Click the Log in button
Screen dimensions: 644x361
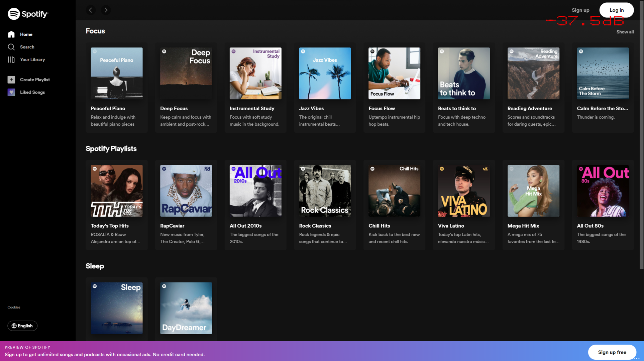tap(616, 10)
